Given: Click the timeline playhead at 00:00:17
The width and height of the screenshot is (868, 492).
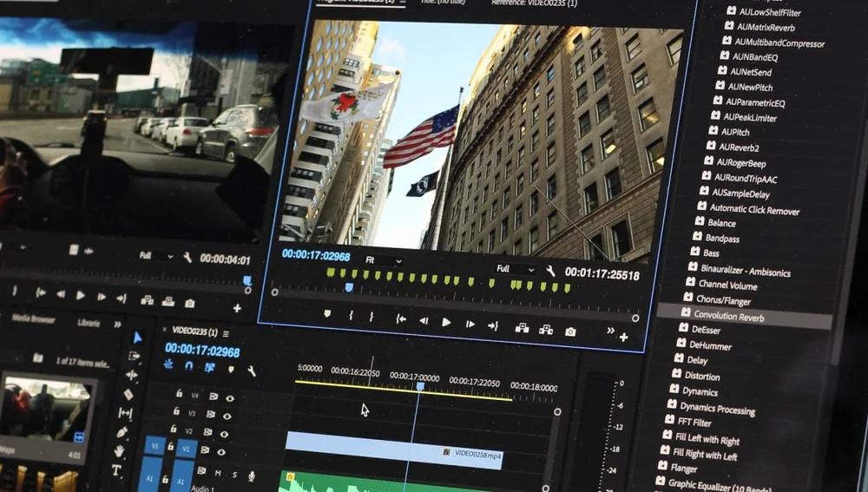Looking at the screenshot, I should coord(420,386).
